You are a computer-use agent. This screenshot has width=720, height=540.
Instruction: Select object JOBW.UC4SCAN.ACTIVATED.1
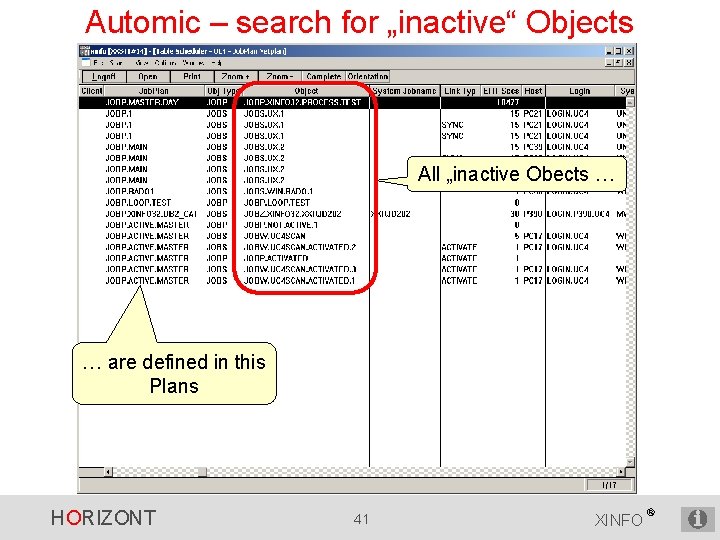pyautogui.click(x=299, y=280)
